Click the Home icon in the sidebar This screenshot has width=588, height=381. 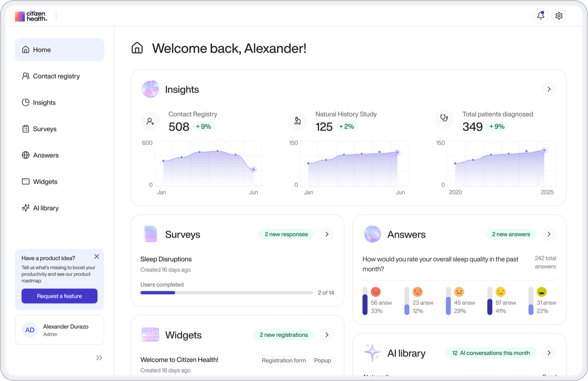point(26,50)
